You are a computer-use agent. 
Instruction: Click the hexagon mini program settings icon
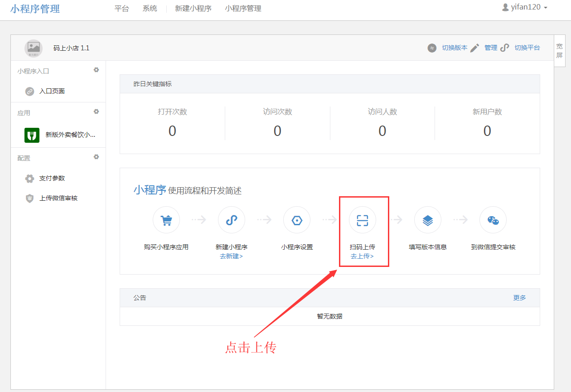(297, 220)
